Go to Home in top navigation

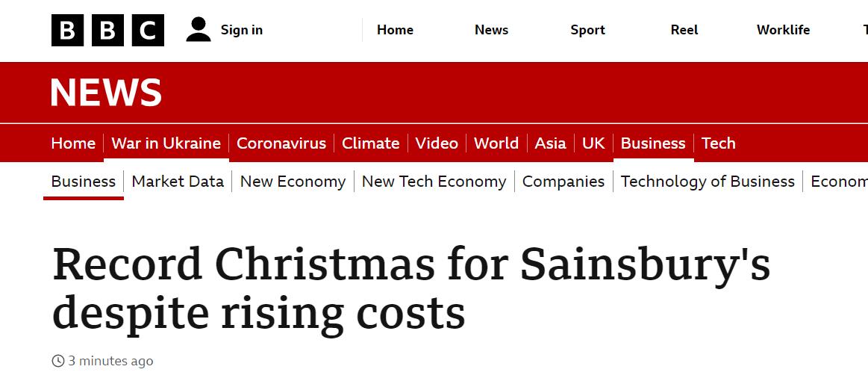click(x=395, y=30)
